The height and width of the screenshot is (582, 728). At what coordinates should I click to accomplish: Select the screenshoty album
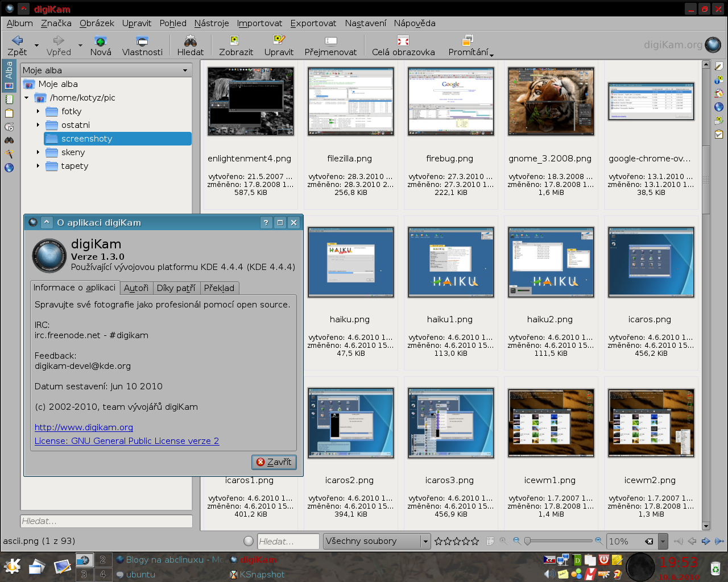[x=118, y=139]
